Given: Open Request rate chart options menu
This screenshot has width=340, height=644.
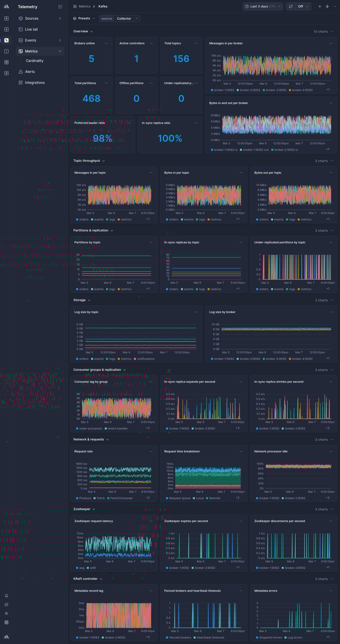Looking at the screenshot, I should [x=151, y=451].
